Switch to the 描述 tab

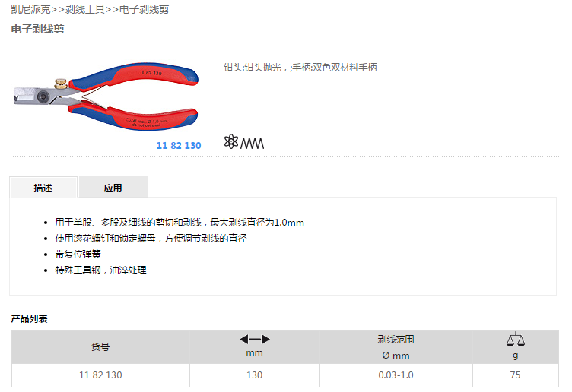(43, 188)
